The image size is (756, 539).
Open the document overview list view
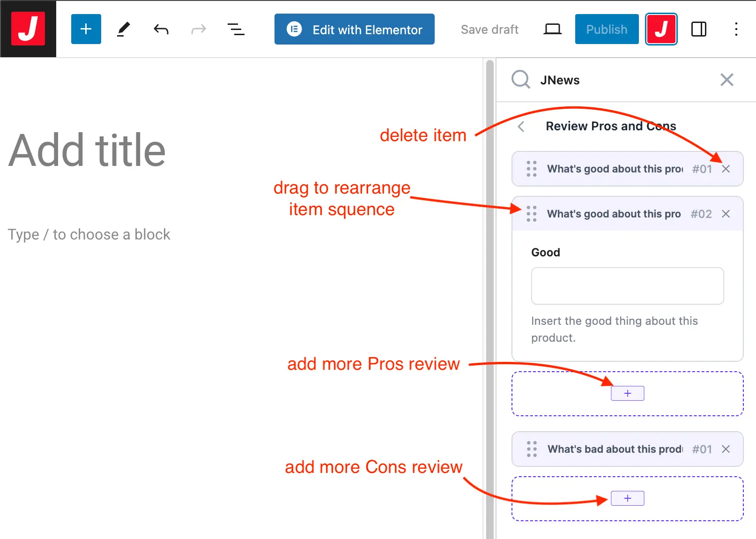click(236, 29)
